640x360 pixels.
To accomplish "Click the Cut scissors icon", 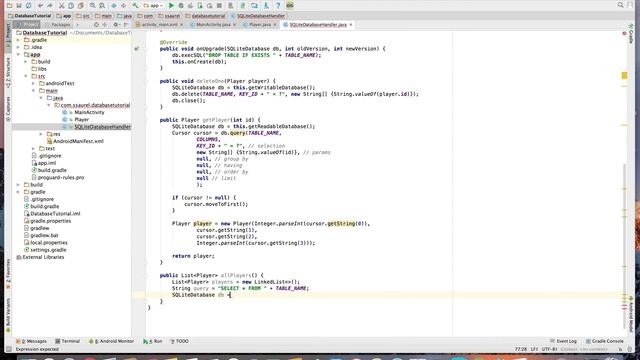I will pos(62,5).
